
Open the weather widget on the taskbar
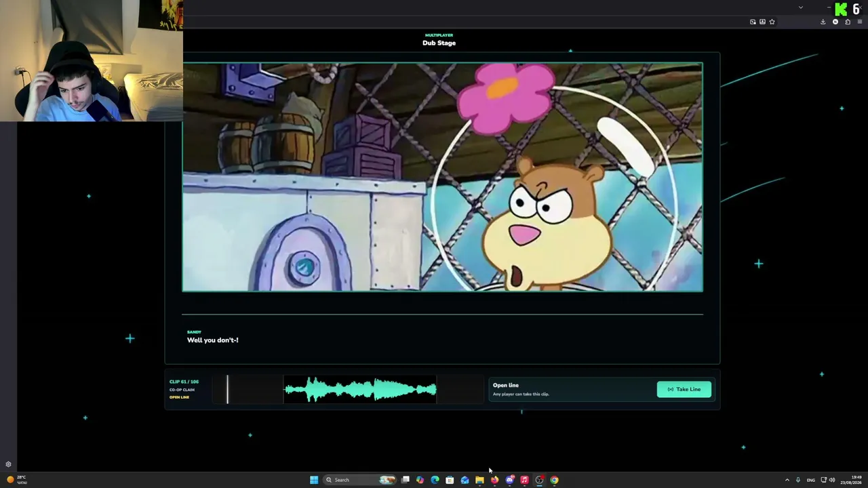click(16, 480)
